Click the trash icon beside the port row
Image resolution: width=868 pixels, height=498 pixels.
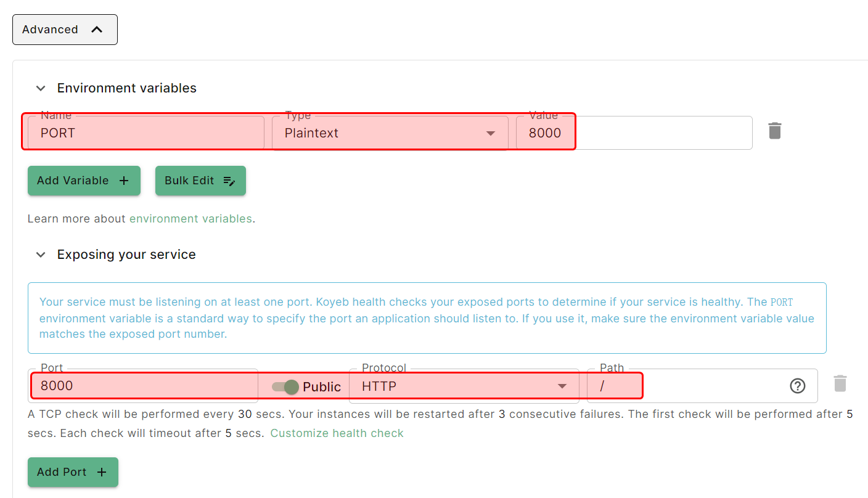(x=840, y=384)
